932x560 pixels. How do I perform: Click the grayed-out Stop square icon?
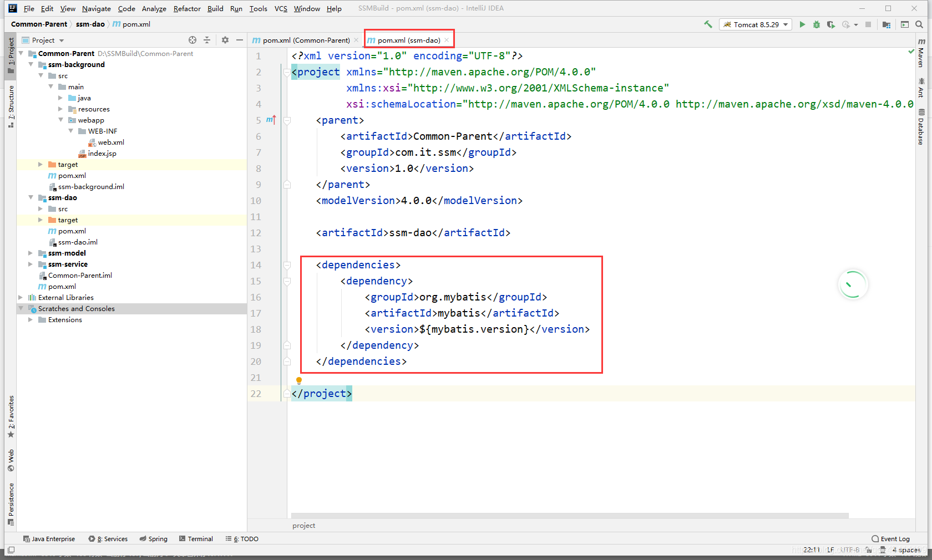pyautogui.click(x=868, y=24)
